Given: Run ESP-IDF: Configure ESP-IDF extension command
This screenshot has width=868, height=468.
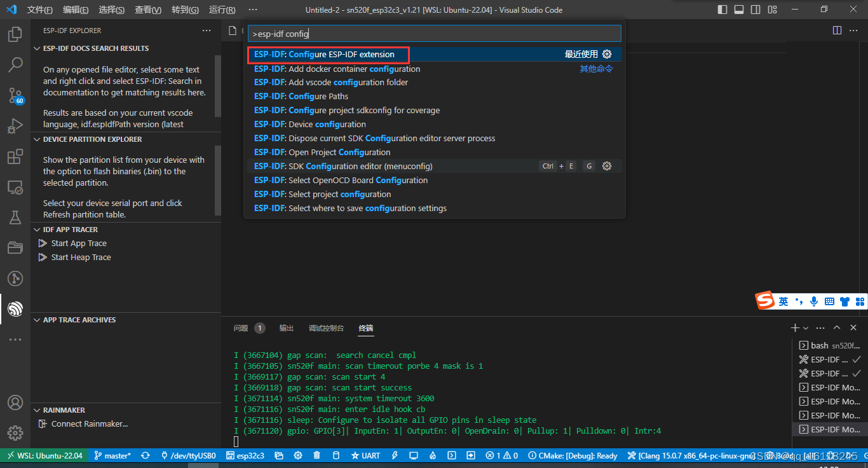Looking at the screenshot, I should coord(435,54).
